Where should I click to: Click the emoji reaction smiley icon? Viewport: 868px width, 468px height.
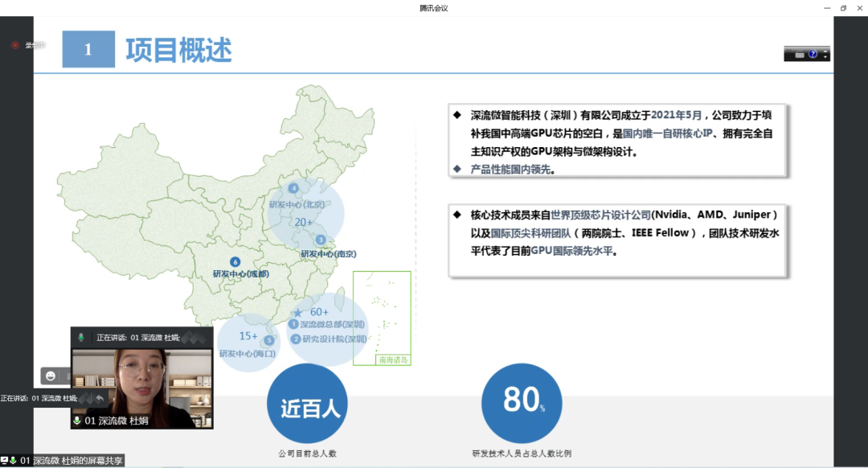51,376
